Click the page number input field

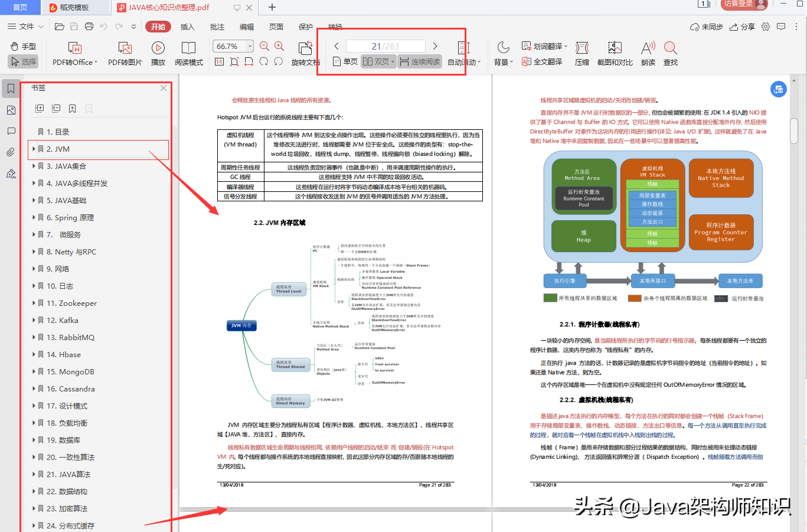[385, 46]
